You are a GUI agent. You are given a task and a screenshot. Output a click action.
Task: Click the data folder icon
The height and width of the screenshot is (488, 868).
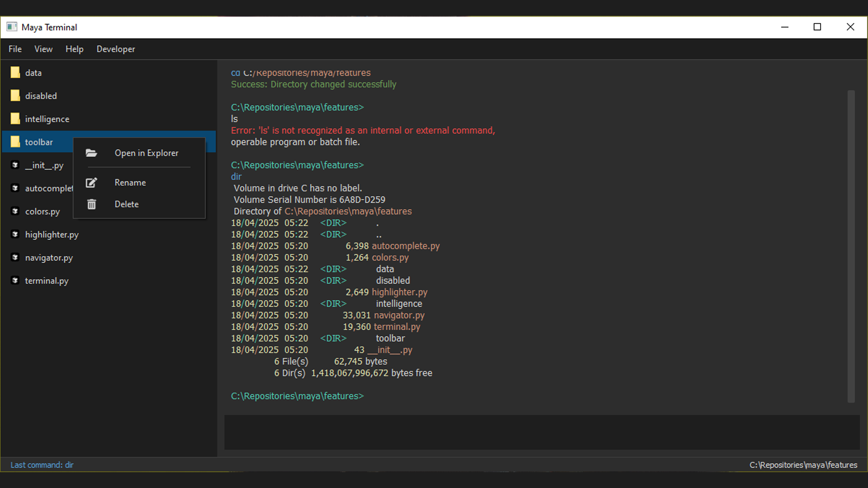[15, 72]
